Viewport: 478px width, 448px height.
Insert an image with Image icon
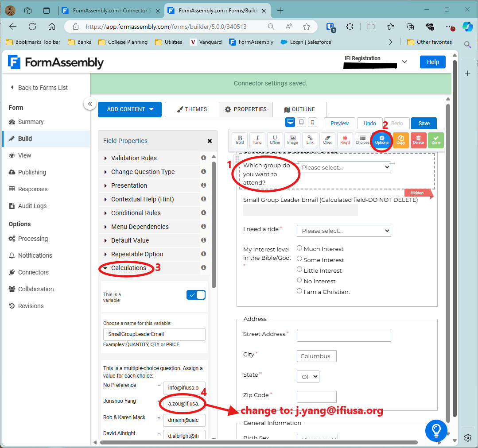(x=292, y=140)
